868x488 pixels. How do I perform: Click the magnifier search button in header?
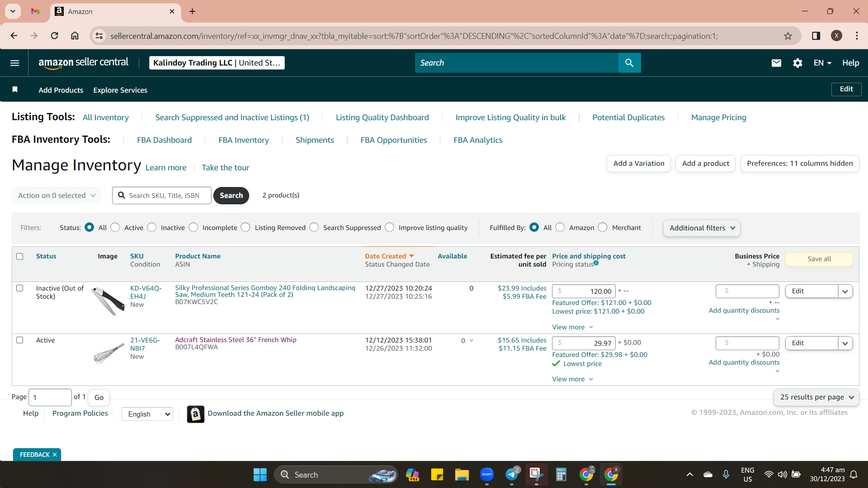[x=629, y=63]
